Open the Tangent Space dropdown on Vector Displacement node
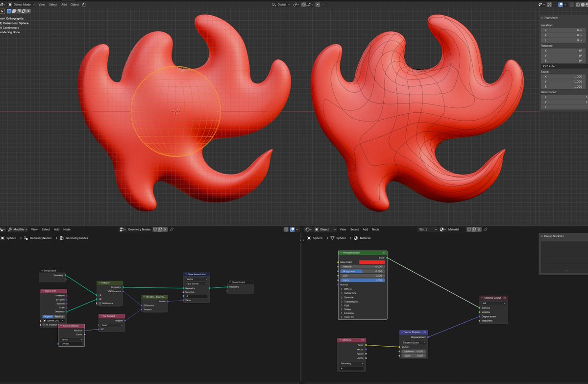The height and width of the screenshot is (384, 588). [414, 342]
